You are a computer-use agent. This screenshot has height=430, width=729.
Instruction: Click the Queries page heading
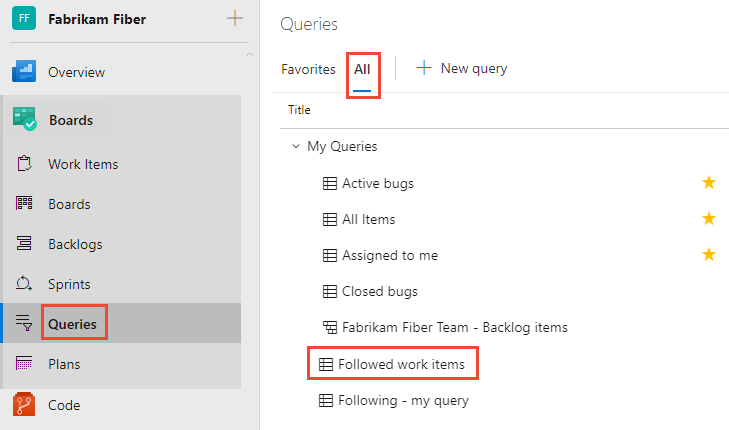309,24
